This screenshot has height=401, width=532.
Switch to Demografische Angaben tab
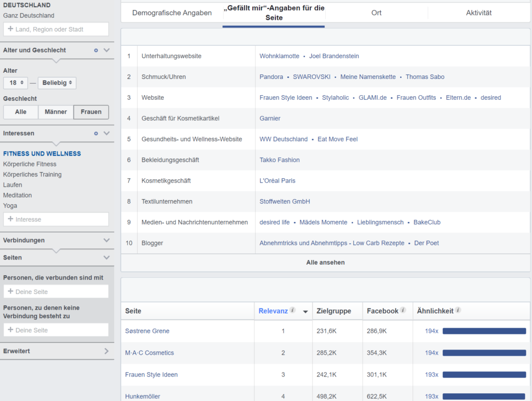pyautogui.click(x=171, y=13)
